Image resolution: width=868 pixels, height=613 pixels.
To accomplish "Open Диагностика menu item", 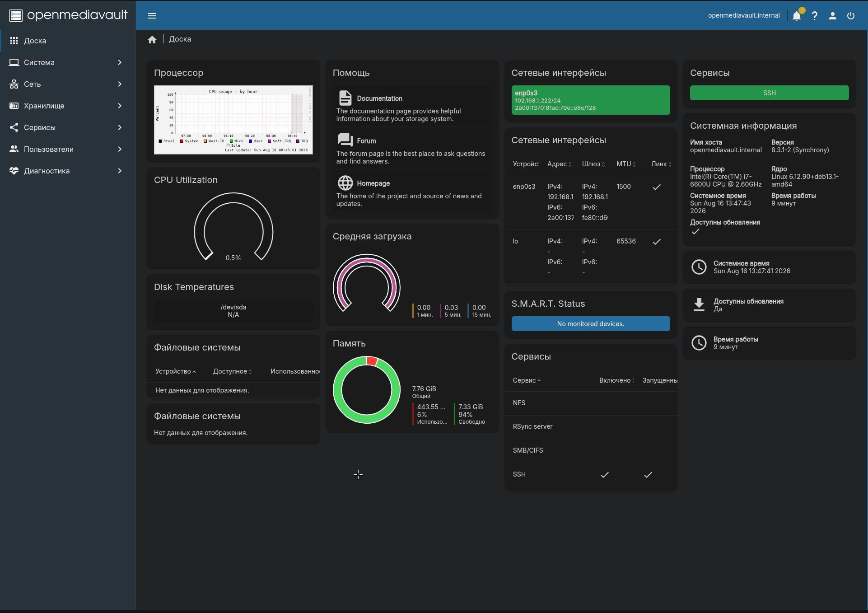I will click(x=68, y=171).
